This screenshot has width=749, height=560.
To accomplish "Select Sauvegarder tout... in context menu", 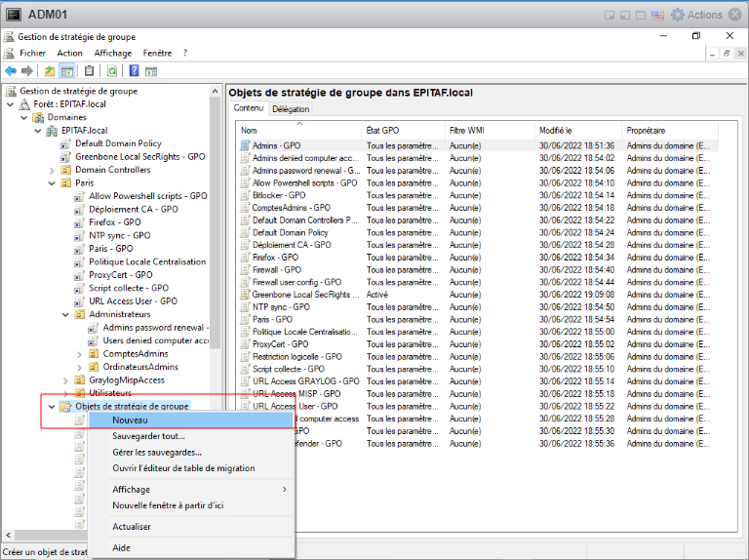I will [148, 436].
